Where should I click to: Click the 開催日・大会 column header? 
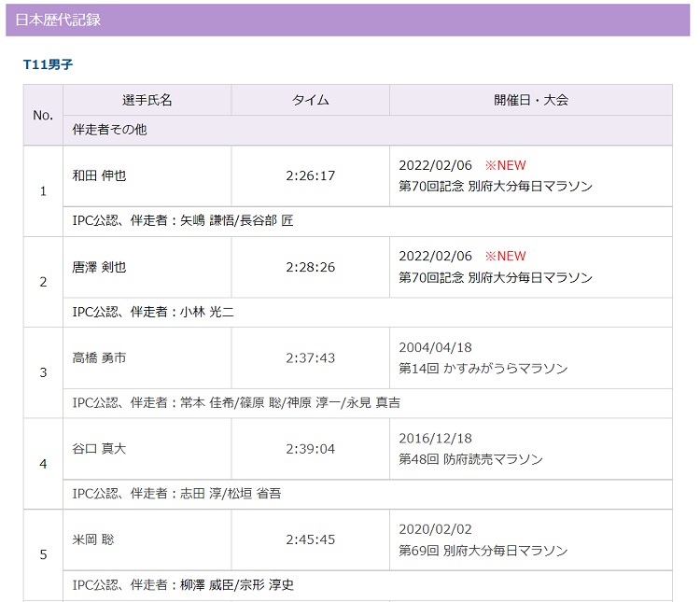pos(530,100)
